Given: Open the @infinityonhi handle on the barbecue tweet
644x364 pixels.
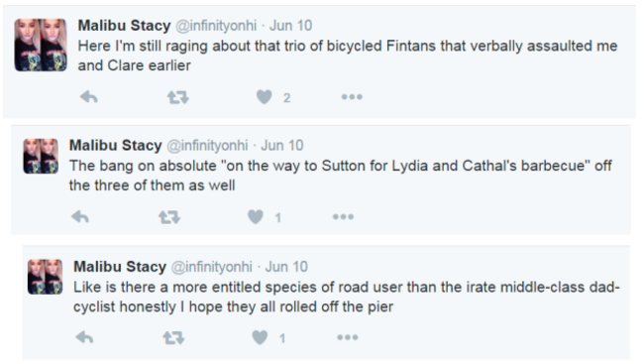Looking at the screenshot, I should coord(207,145).
